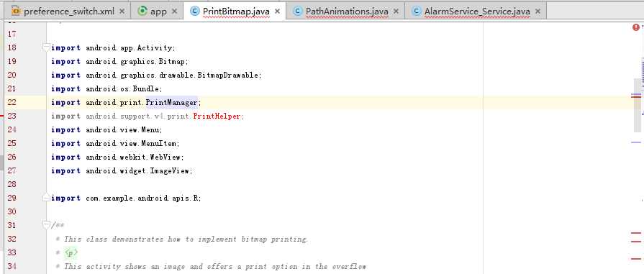Click the highlighted PrintManager identifier
Screen dimensions: 644x274
point(172,102)
